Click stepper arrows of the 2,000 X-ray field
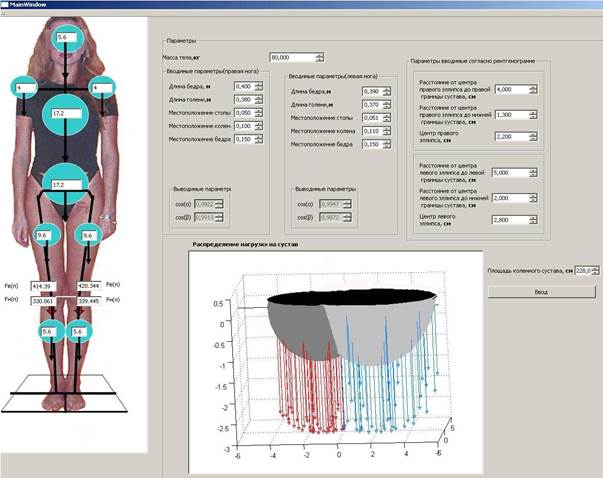The height and width of the screenshot is (478, 603). coord(533,198)
